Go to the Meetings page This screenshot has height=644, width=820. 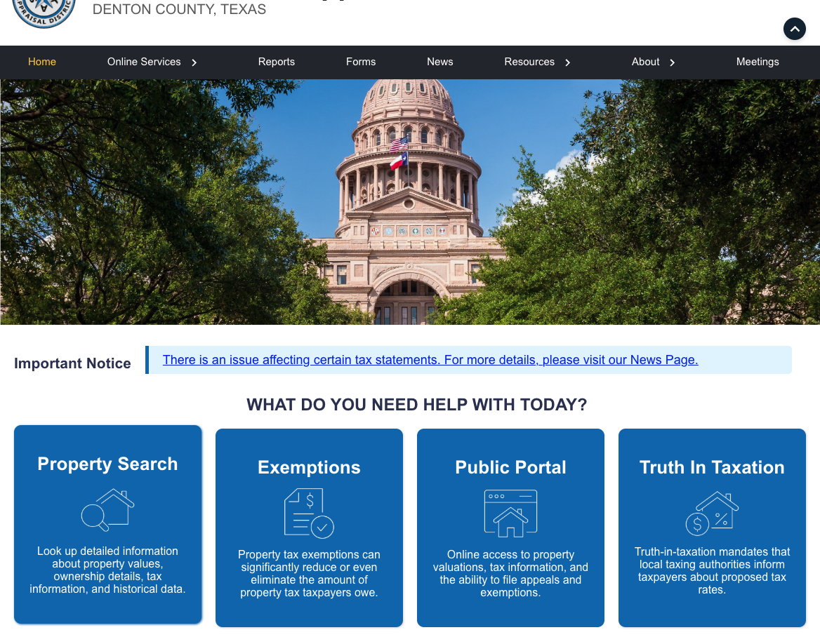point(758,62)
